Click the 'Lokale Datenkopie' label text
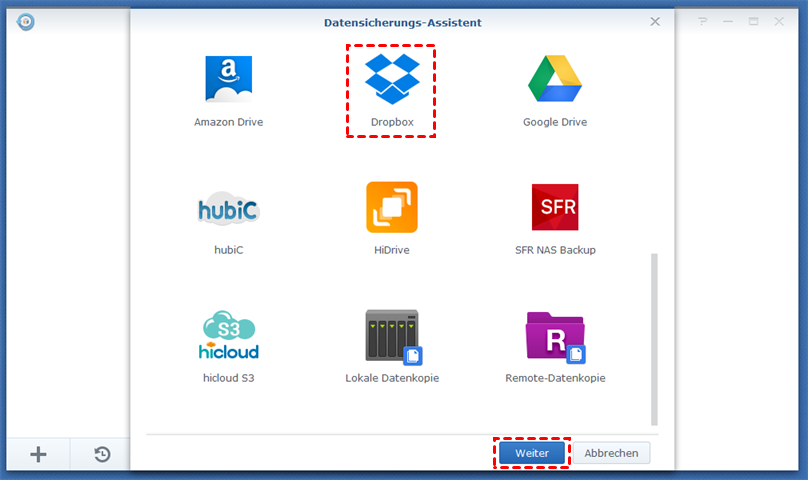 click(x=392, y=378)
